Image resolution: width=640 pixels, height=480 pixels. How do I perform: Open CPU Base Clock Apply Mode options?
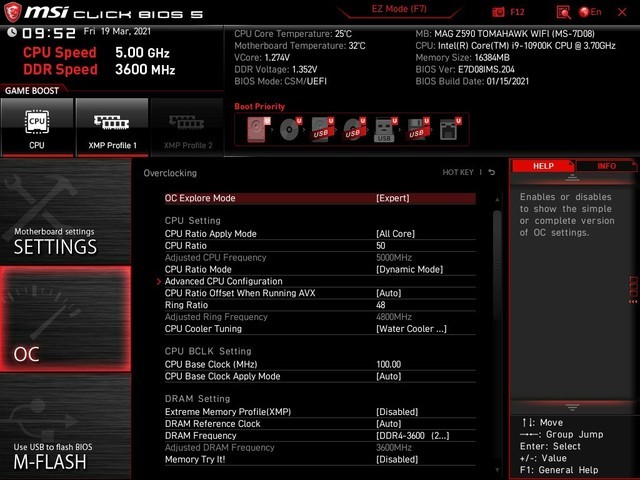[320, 376]
